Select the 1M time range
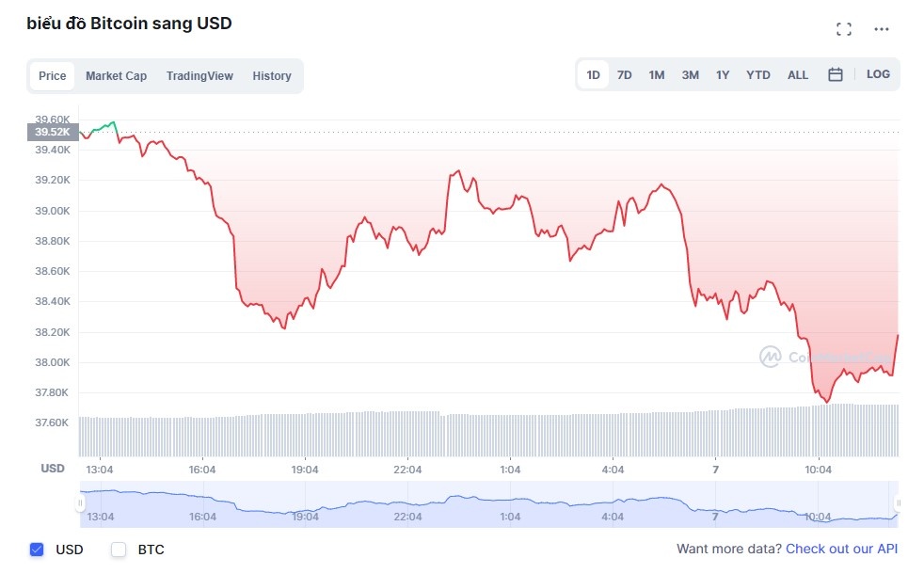924x574 pixels. pos(656,73)
